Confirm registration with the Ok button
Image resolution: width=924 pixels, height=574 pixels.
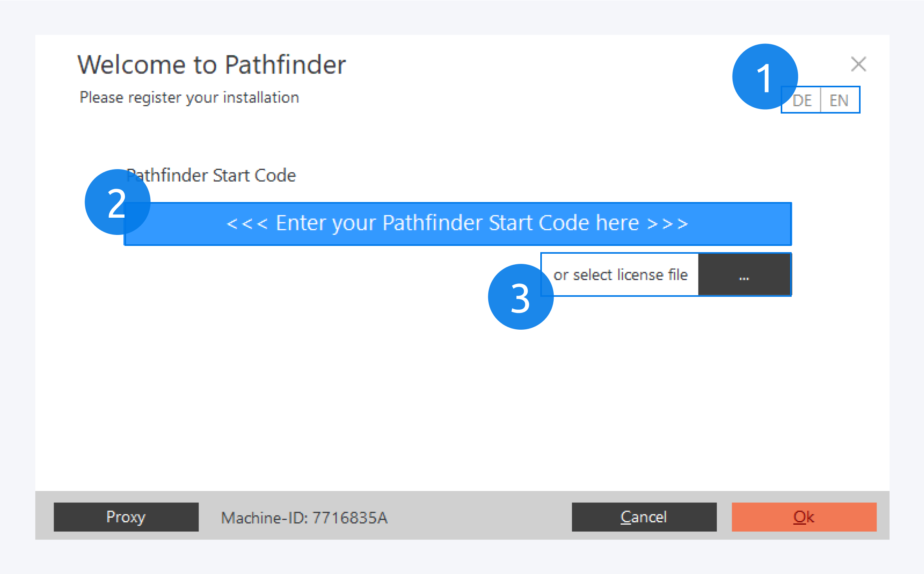[x=804, y=517]
